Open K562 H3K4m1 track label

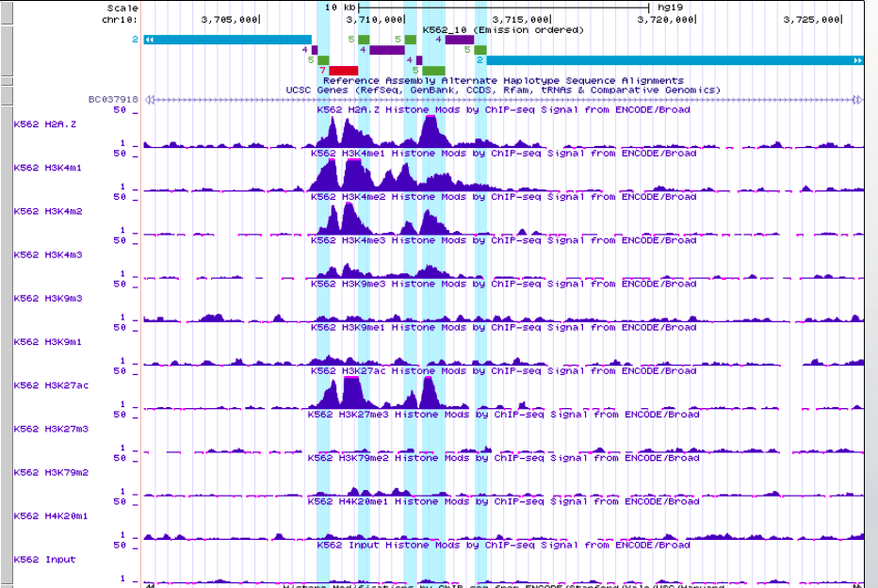tap(48, 168)
